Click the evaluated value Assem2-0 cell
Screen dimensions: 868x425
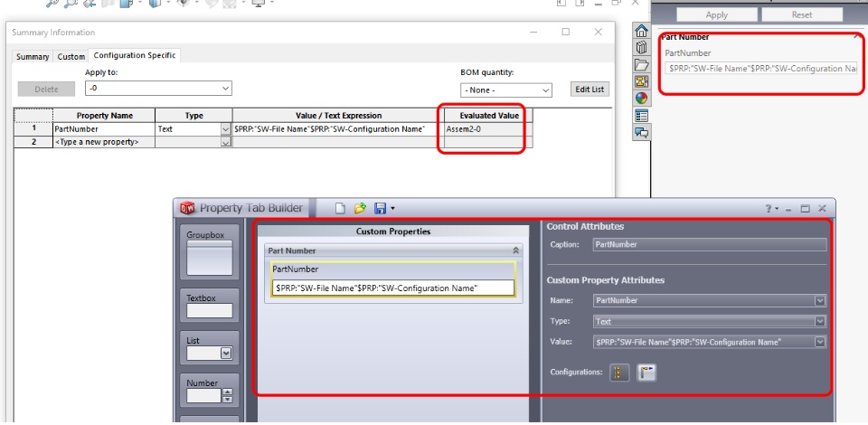488,129
